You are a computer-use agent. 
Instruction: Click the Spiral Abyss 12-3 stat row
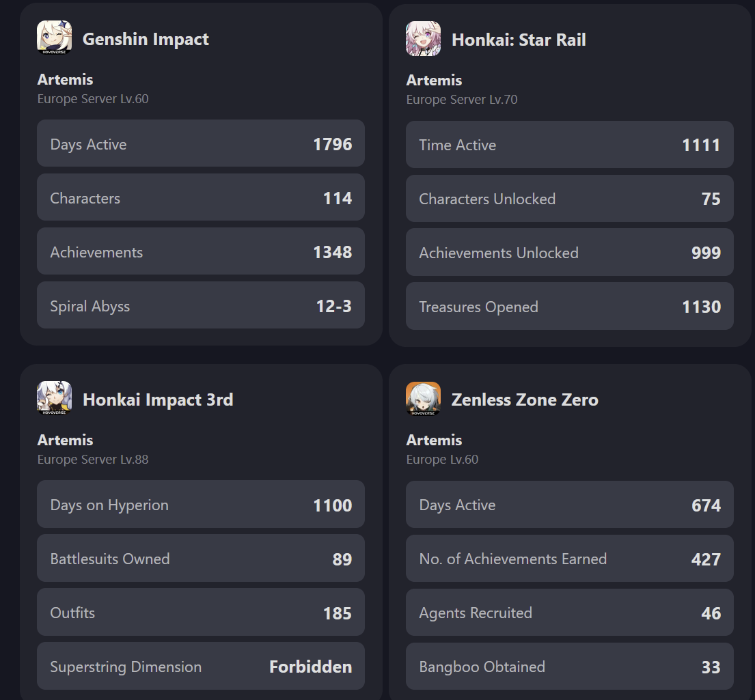[201, 305]
